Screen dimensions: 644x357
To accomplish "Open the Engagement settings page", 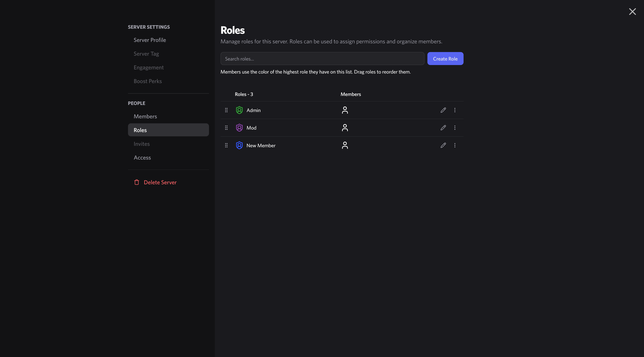I will (148, 67).
